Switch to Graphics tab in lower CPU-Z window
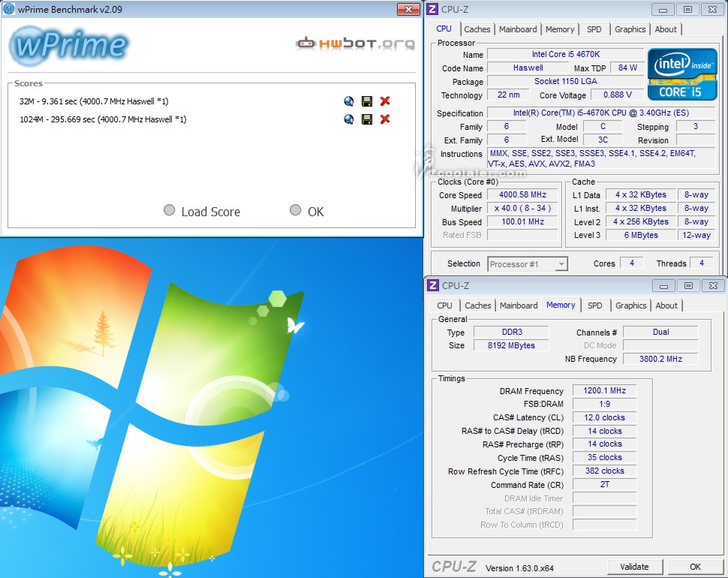The image size is (728, 578). [x=631, y=306]
